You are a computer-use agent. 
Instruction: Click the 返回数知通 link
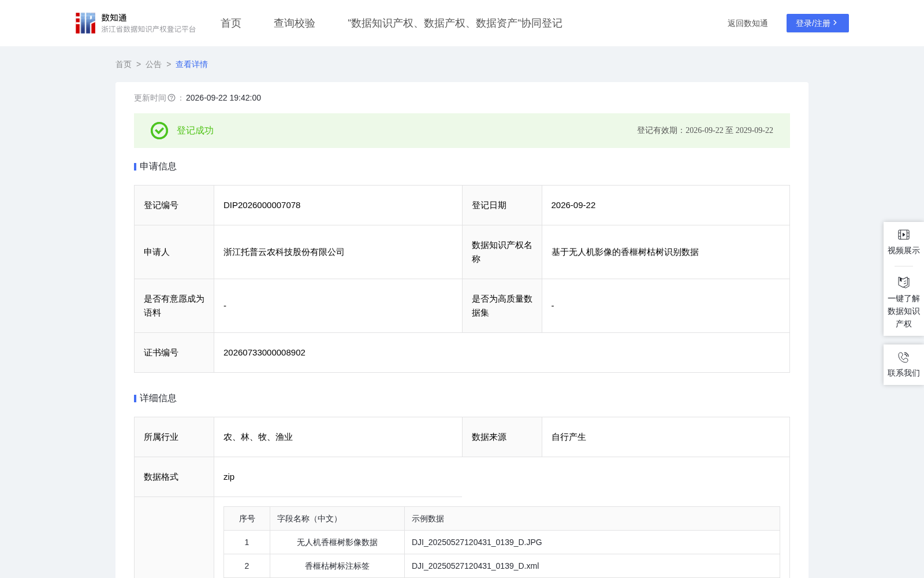point(748,23)
